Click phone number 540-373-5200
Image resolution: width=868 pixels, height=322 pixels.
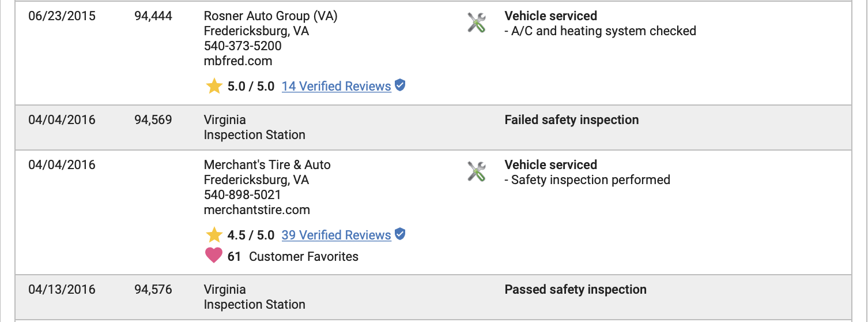243,46
